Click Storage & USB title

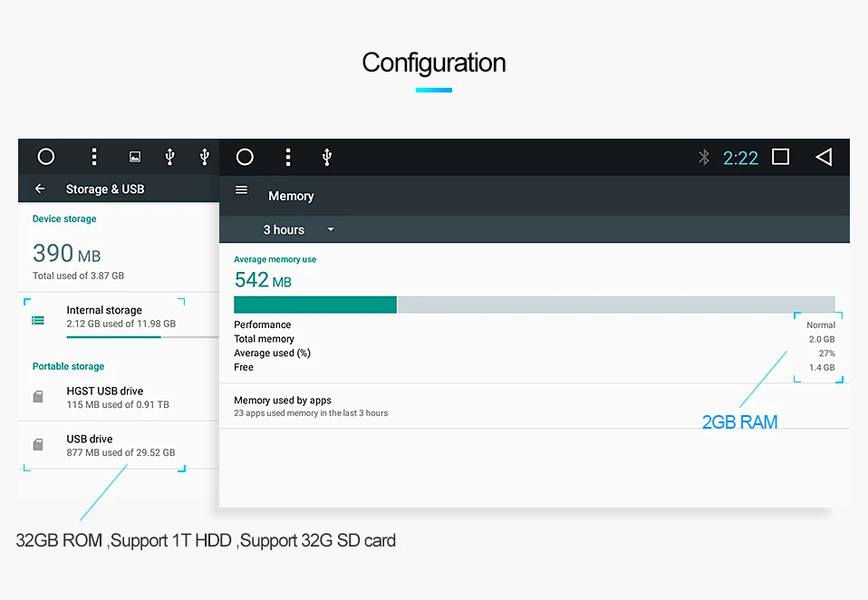104,189
